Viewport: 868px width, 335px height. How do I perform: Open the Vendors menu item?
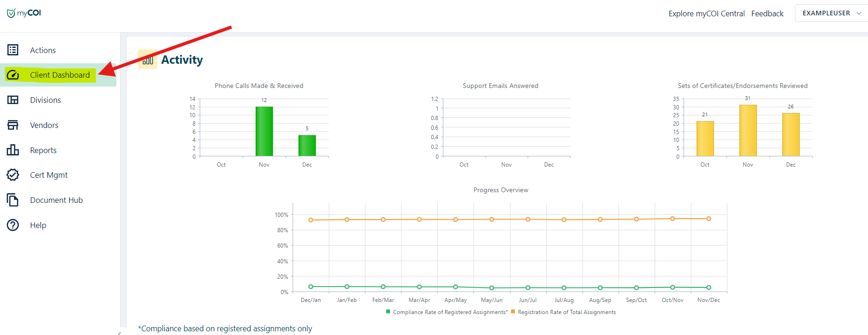click(44, 125)
